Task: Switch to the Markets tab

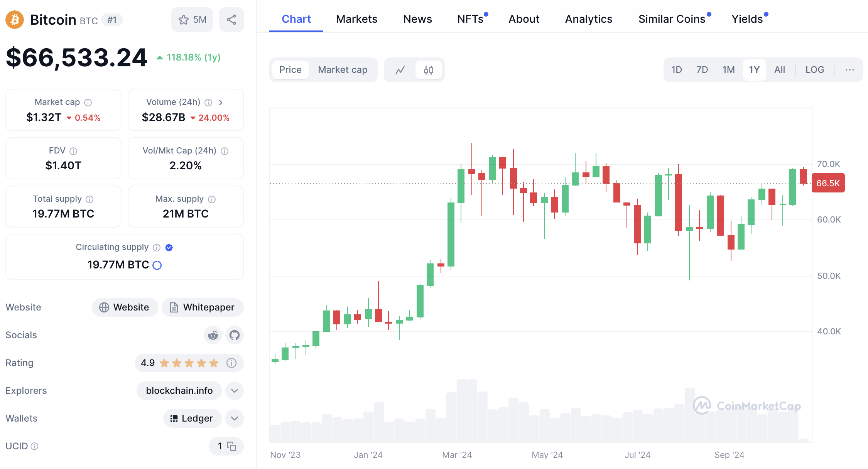Action: (x=356, y=19)
